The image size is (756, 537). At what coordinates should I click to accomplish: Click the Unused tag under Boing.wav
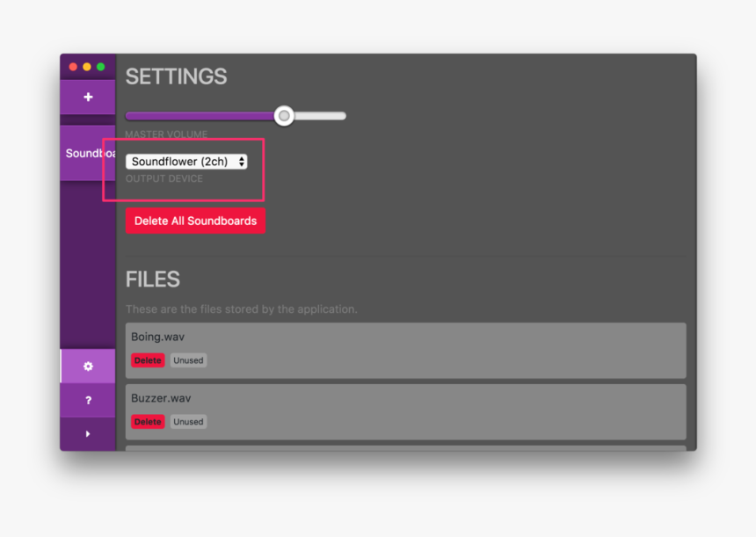pyautogui.click(x=188, y=360)
